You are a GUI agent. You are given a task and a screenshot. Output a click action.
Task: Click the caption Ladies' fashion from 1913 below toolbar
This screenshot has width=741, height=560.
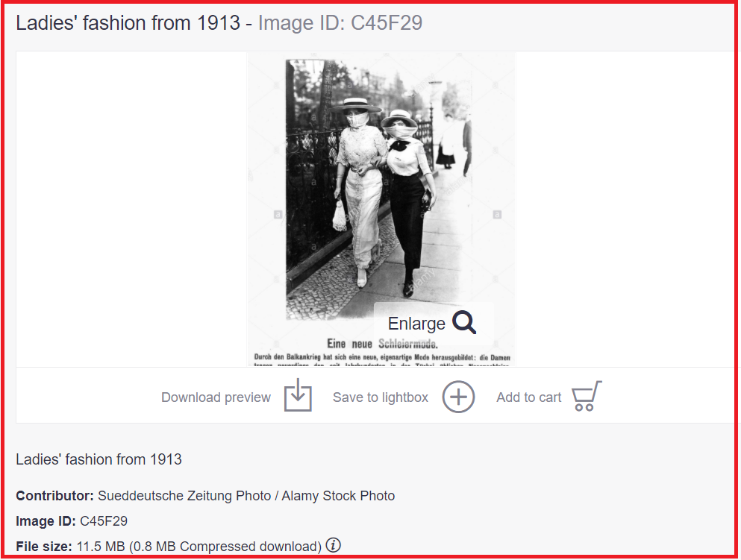[99, 459]
